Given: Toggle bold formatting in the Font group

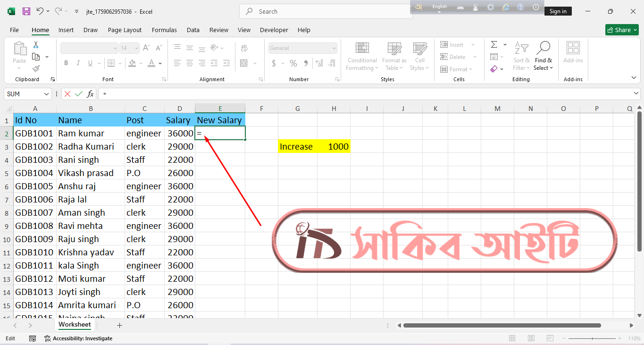Looking at the screenshot, I should [x=66, y=62].
